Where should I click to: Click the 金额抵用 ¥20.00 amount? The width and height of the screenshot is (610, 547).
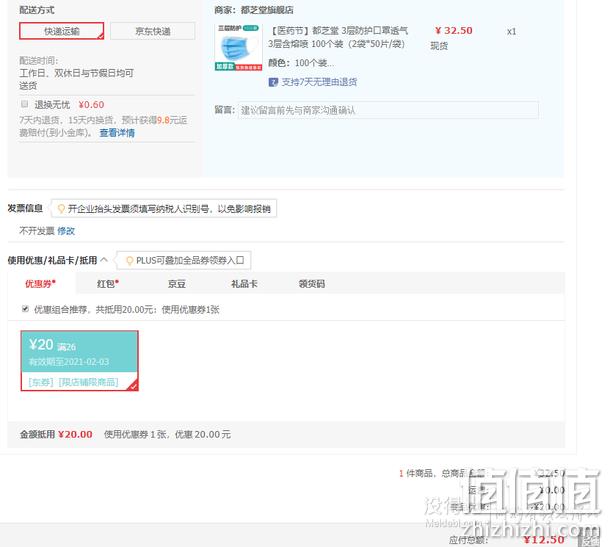pyautogui.click(x=75, y=434)
